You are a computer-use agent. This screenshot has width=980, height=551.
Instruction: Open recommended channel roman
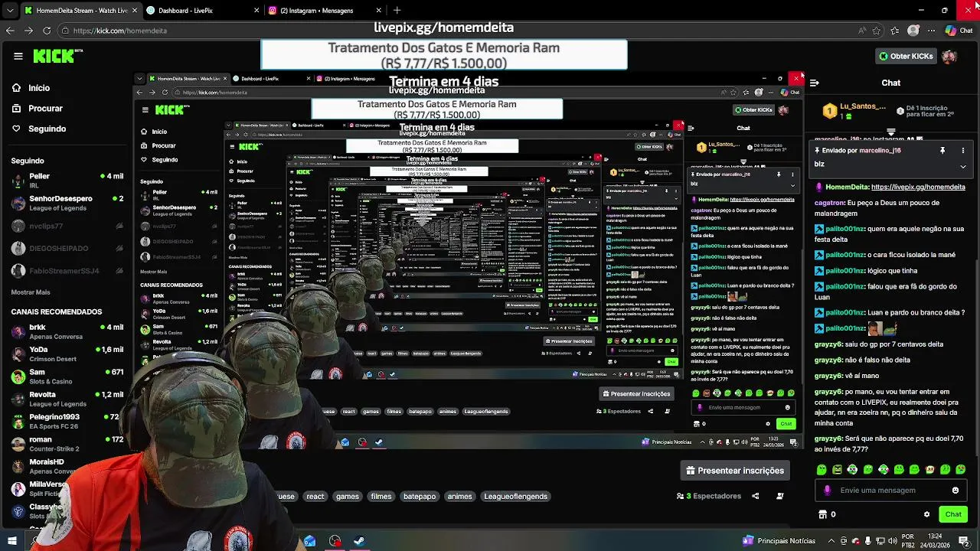(67, 444)
